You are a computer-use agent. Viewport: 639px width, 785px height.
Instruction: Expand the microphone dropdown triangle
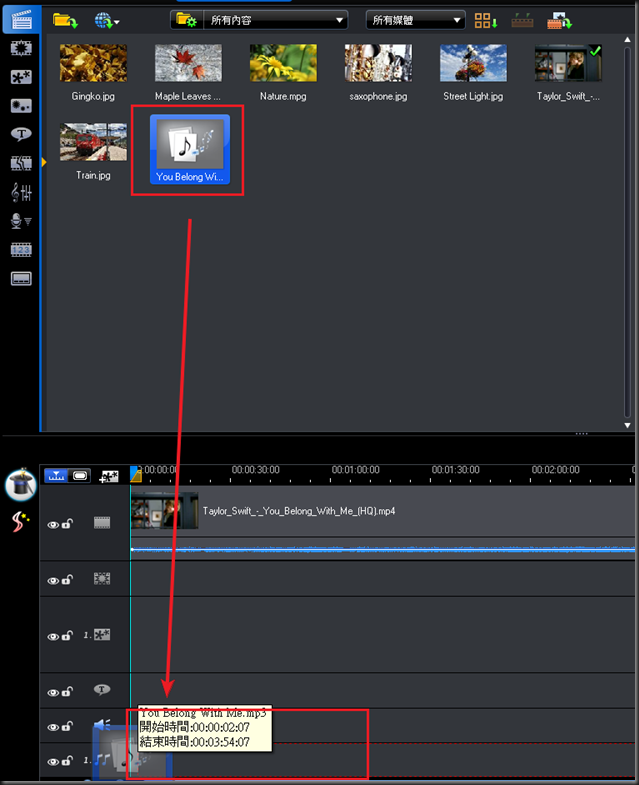pos(28,221)
